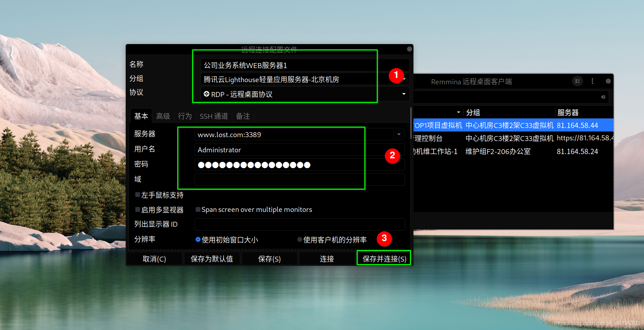
Task: Select 使用客户机的分辨率 resolution option
Action: point(300,239)
